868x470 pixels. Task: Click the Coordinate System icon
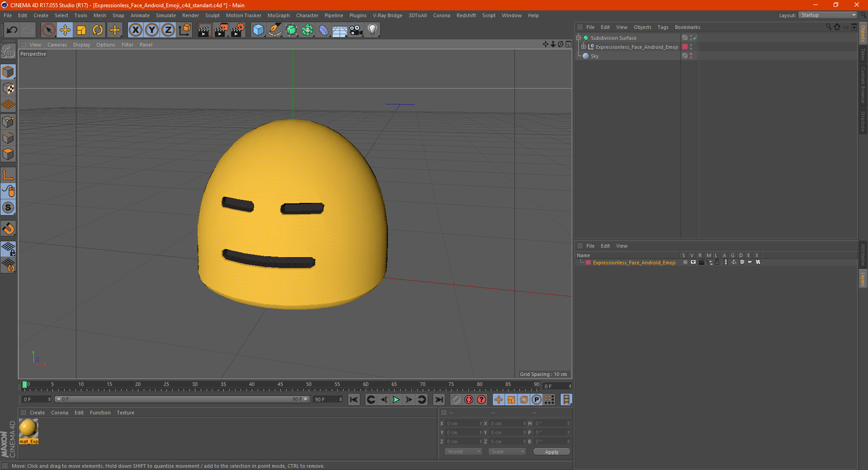point(184,30)
